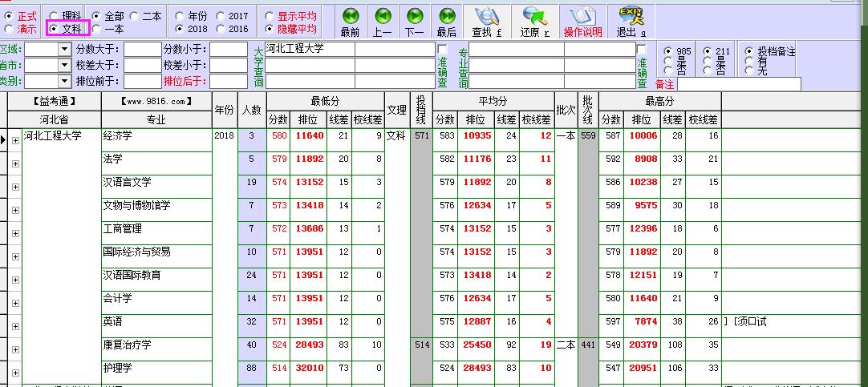Focus the 排位前于 input field

[142, 81]
